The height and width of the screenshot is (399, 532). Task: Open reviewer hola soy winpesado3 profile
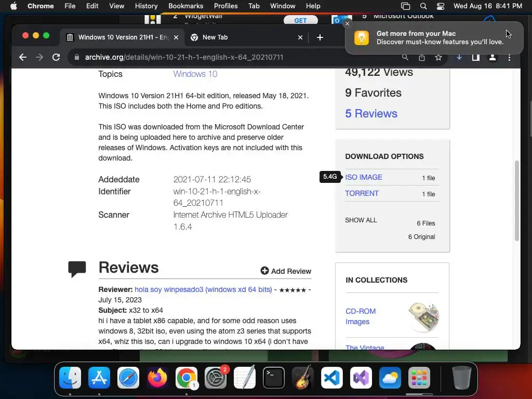point(203,289)
